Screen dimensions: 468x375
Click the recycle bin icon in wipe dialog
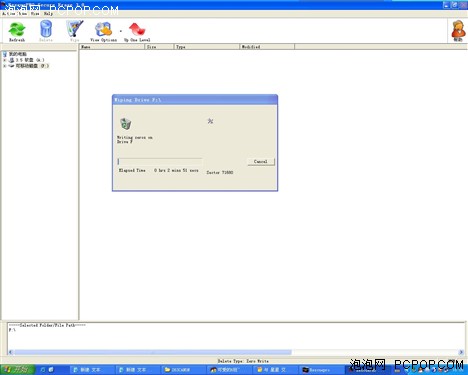[x=126, y=124]
